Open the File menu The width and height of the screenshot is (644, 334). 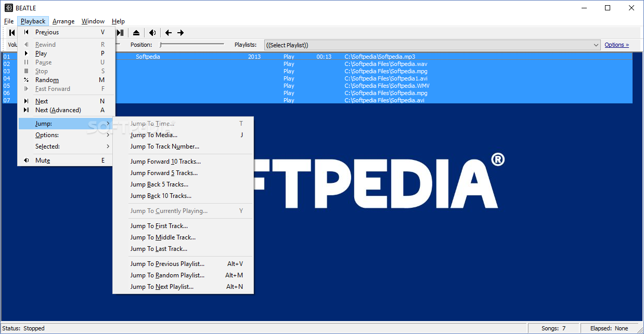point(9,21)
